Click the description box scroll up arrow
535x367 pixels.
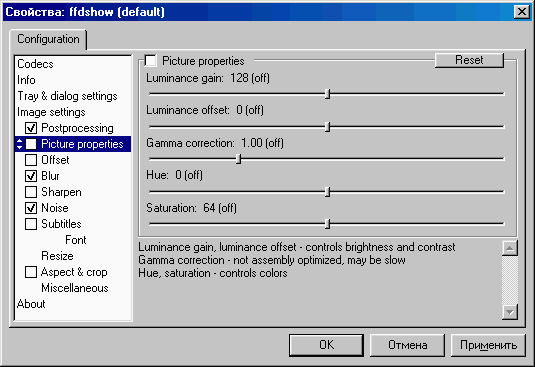[x=510, y=248]
